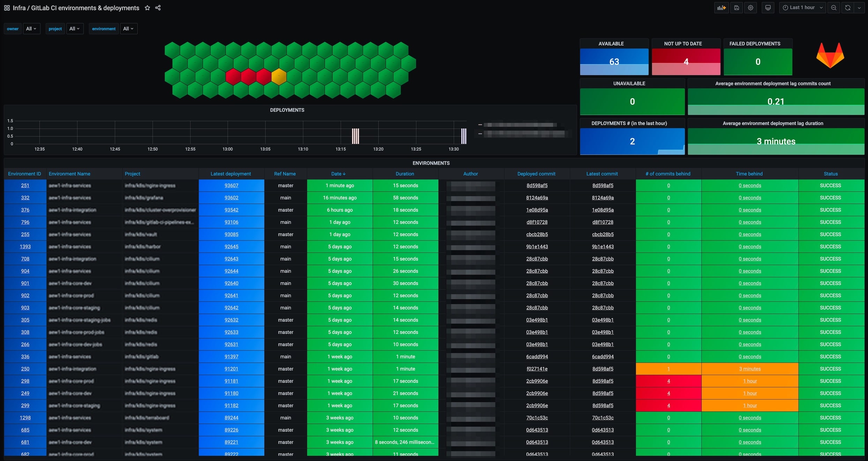Open the environment filter dropdown
This screenshot has height=461, width=868.
click(128, 29)
